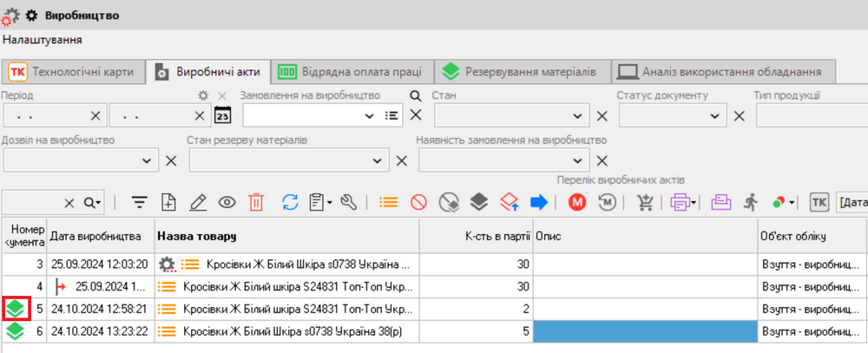Viewport: 868px width, 353px height.
Task: Open the search options dropdown arrow
Action: pos(99,203)
